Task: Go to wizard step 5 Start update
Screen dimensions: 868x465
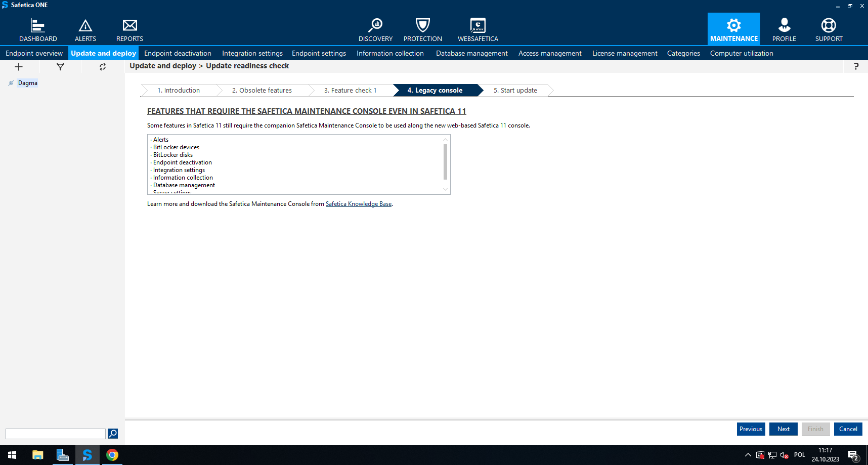Action: 515,91
